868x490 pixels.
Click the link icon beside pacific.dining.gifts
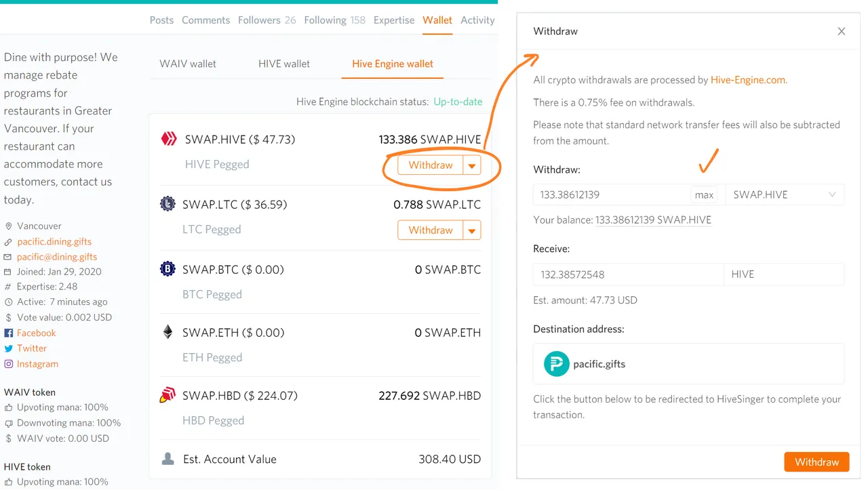9,241
